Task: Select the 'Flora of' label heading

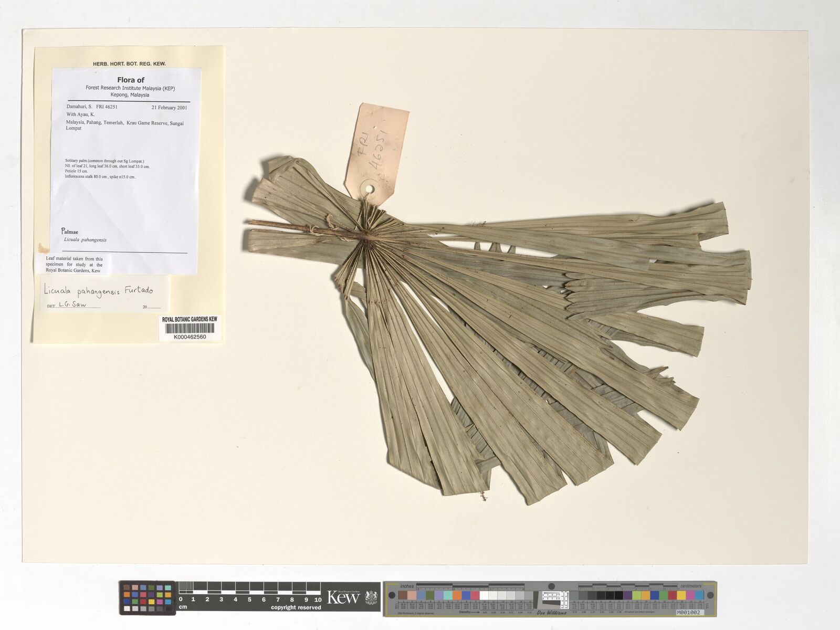Action: tap(131, 80)
